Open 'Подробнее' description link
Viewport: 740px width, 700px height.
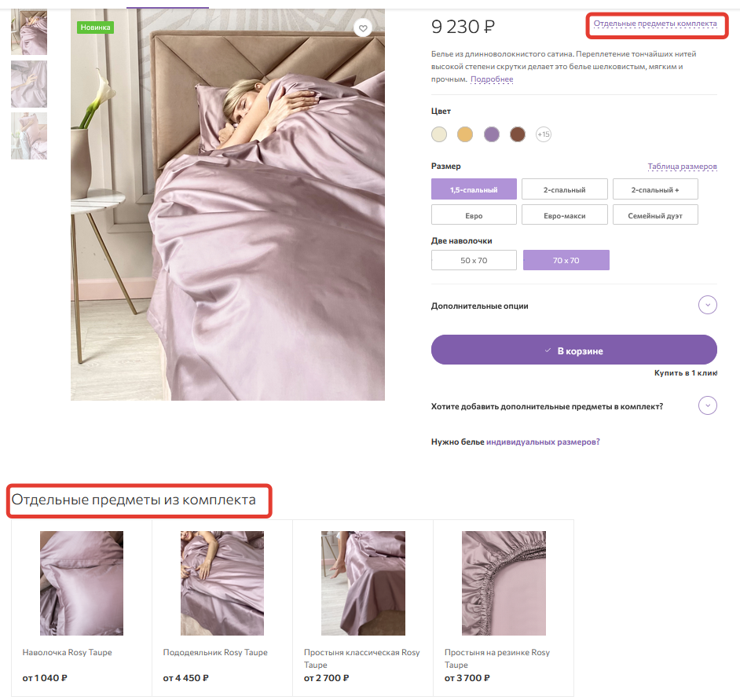click(492, 79)
